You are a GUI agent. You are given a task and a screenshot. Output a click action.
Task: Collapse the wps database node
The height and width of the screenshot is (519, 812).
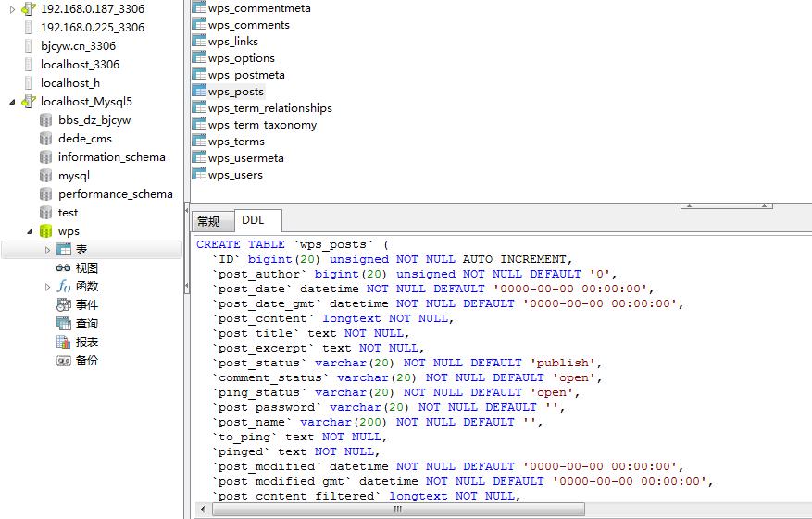point(30,231)
